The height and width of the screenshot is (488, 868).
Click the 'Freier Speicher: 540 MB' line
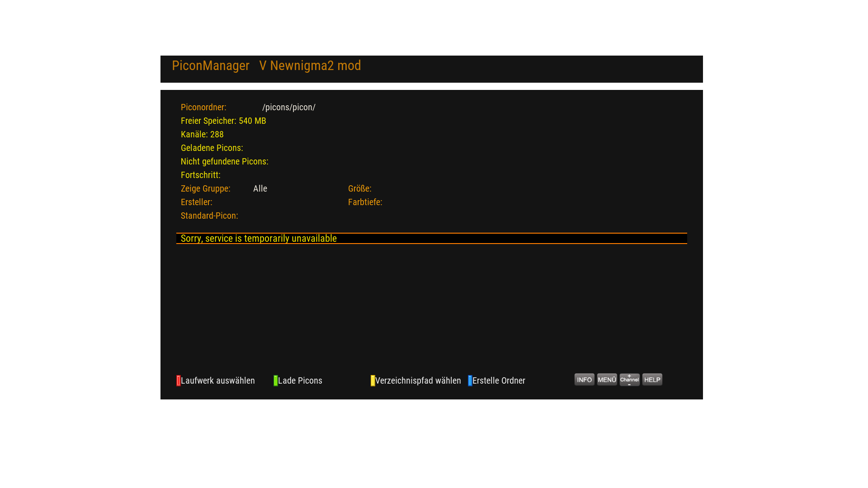(223, 121)
